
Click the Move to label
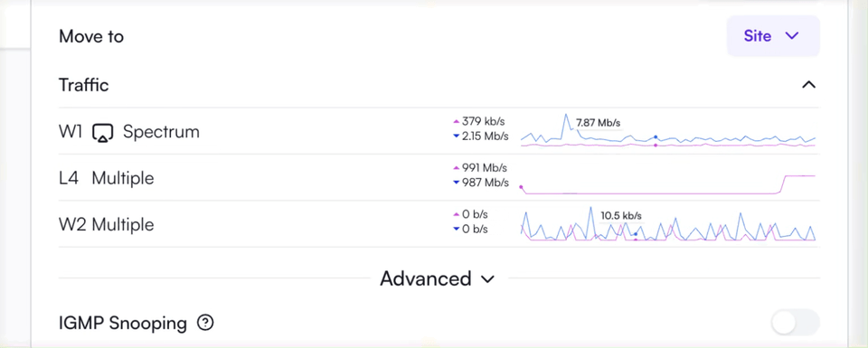click(91, 36)
